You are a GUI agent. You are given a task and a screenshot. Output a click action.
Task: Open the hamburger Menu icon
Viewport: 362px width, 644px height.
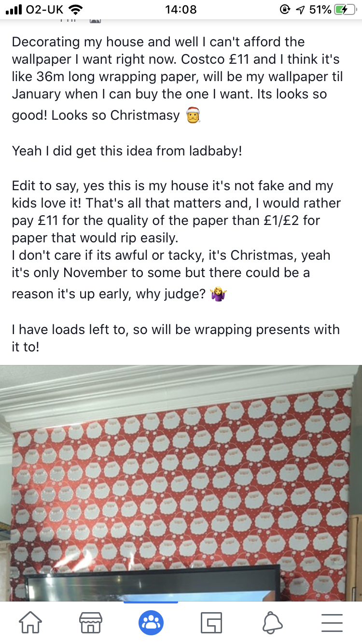pyautogui.click(x=332, y=623)
